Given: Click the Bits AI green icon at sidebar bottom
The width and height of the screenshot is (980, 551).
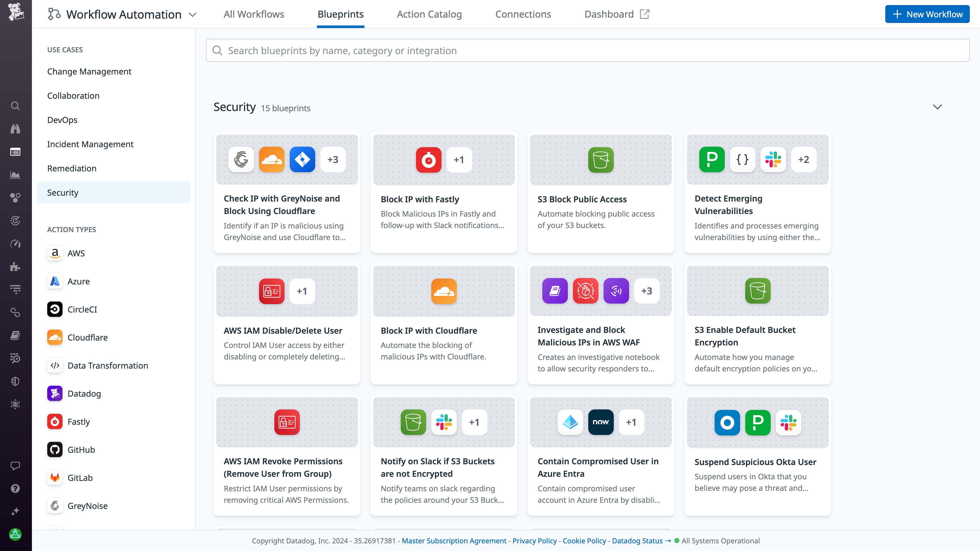Looking at the screenshot, I should click(x=15, y=534).
